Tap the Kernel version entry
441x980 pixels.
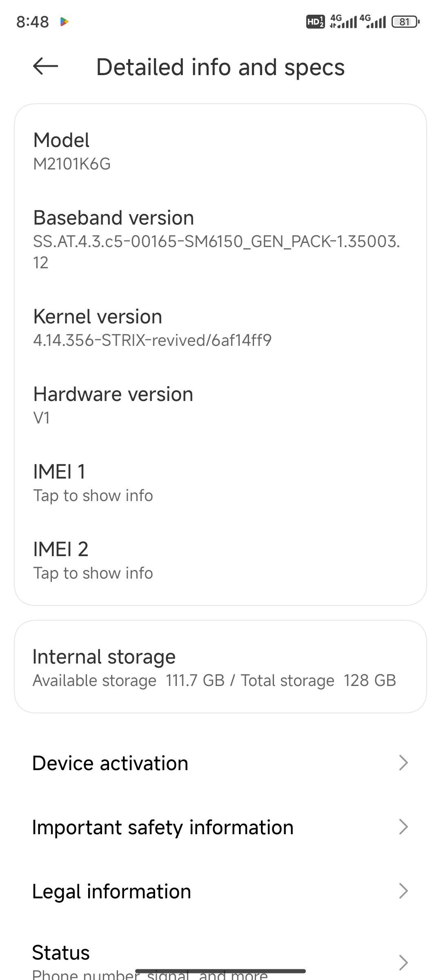tap(220, 327)
